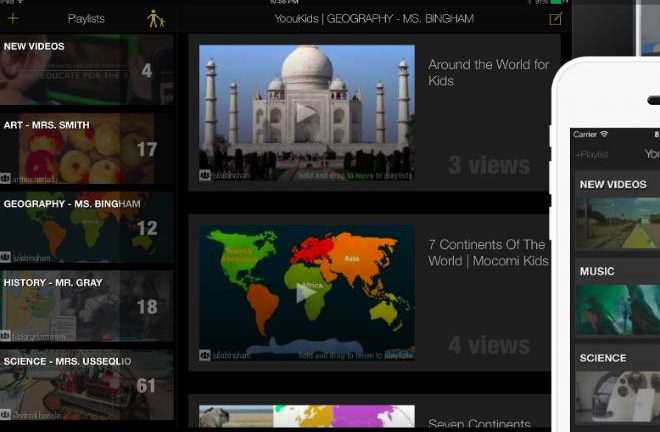The height and width of the screenshot is (432, 660).
Task: Open the NEW VIDEOS playlist on iPad
Action: (86, 69)
